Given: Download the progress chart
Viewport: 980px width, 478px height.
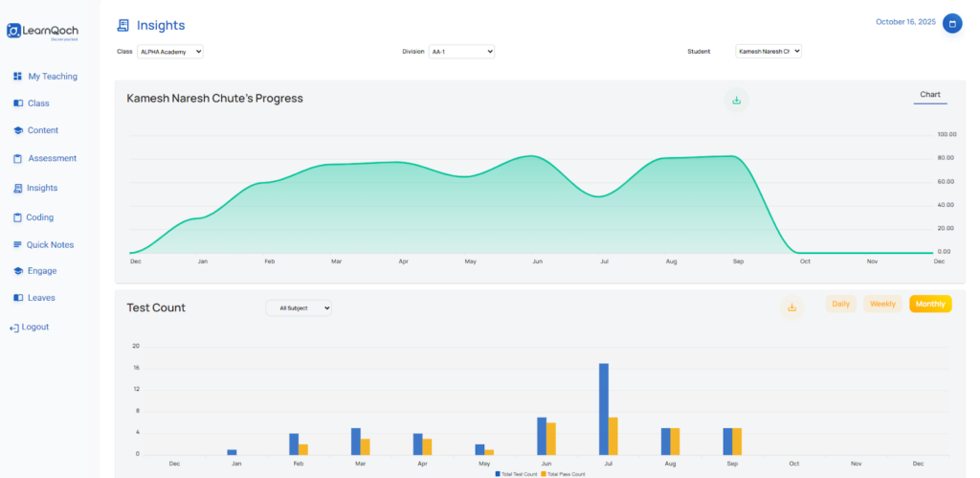Looking at the screenshot, I should (736, 100).
